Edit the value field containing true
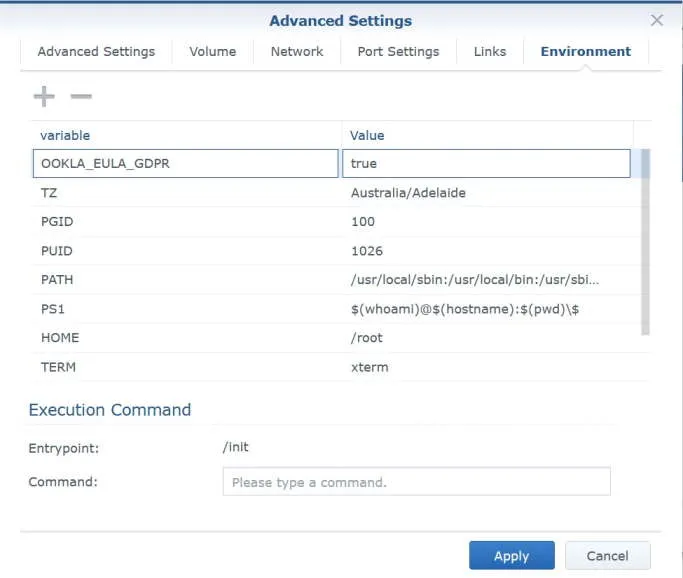Screen dimensions: 683x578 point(486,163)
